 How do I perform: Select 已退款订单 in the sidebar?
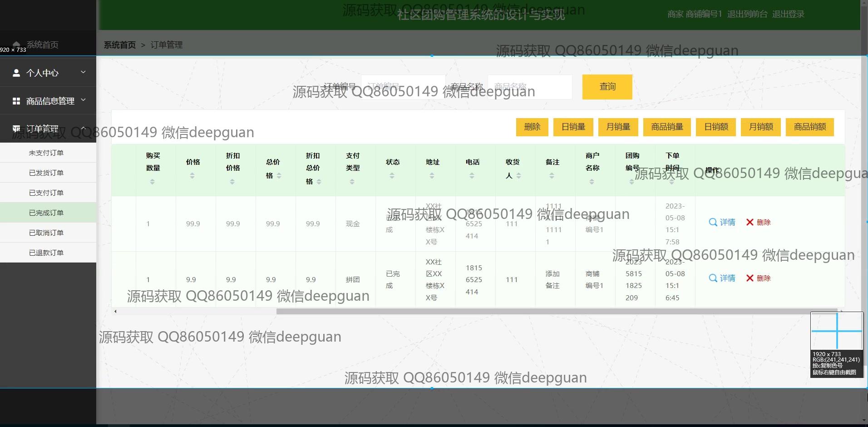click(x=46, y=253)
